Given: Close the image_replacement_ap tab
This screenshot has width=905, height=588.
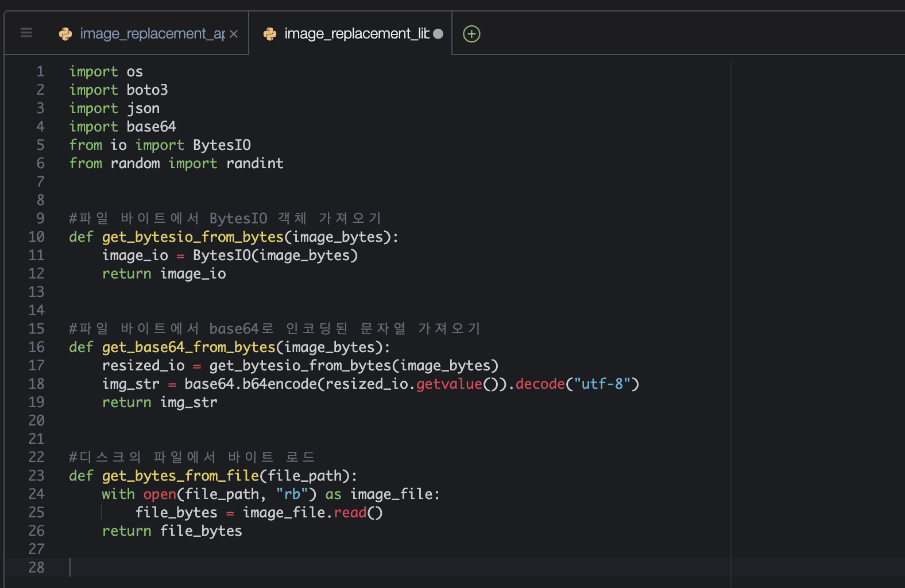Looking at the screenshot, I should point(234,34).
